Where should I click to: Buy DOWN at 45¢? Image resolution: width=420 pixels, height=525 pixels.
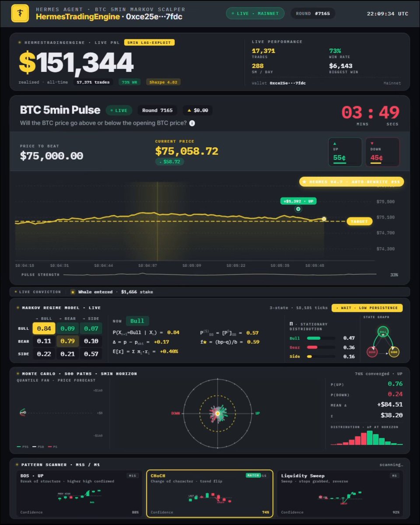(382, 152)
